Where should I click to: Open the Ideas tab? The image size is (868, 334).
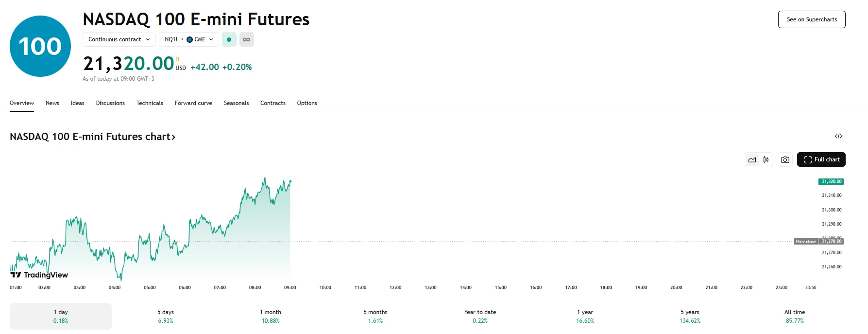pyautogui.click(x=78, y=103)
